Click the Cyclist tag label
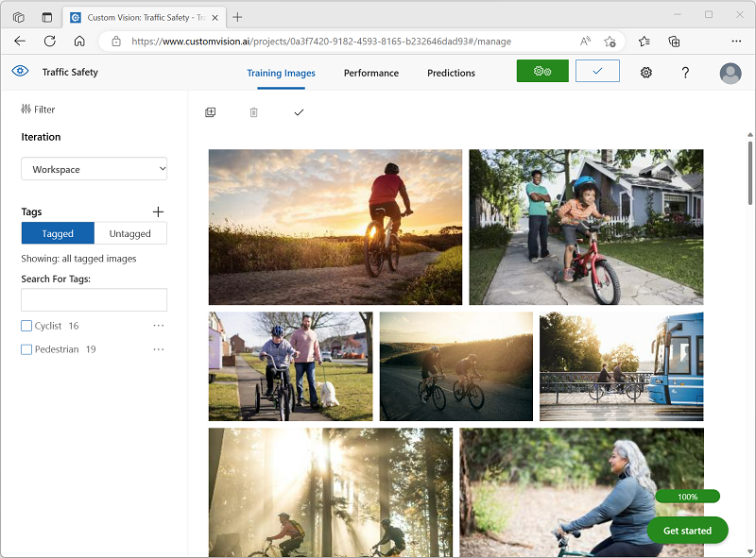This screenshot has width=756, height=558. (48, 326)
